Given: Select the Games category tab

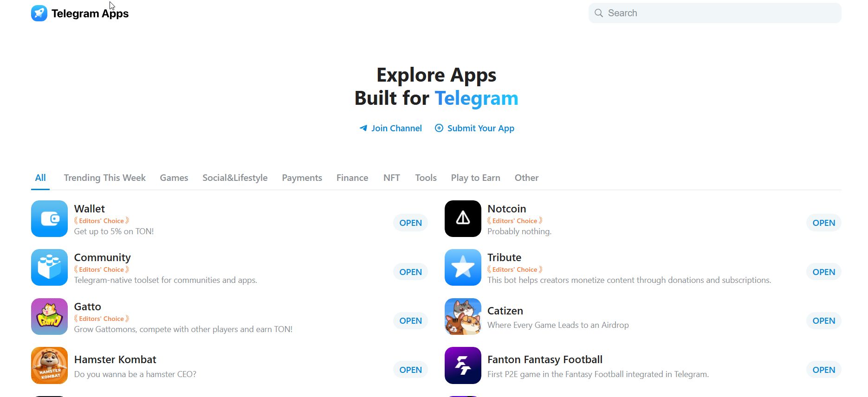Looking at the screenshot, I should (x=174, y=178).
